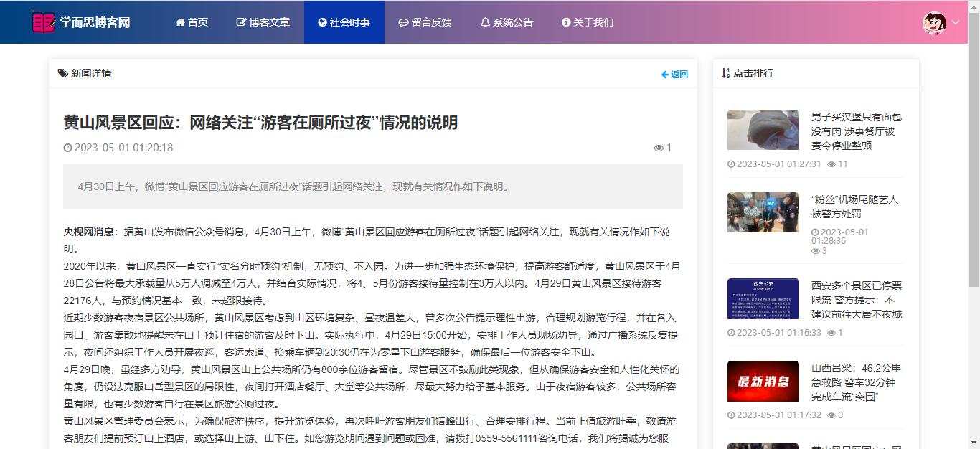Open thumbnail of airport fans news

(763, 212)
